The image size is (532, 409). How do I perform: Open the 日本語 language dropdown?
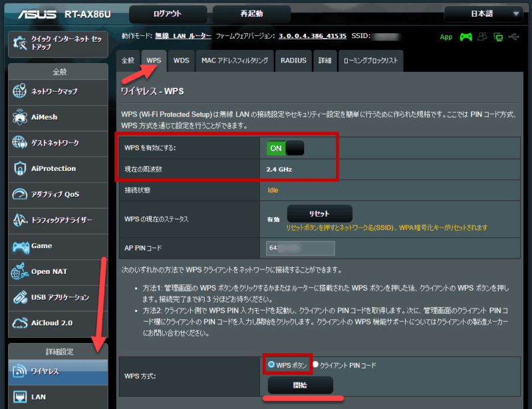tap(483, 13)
